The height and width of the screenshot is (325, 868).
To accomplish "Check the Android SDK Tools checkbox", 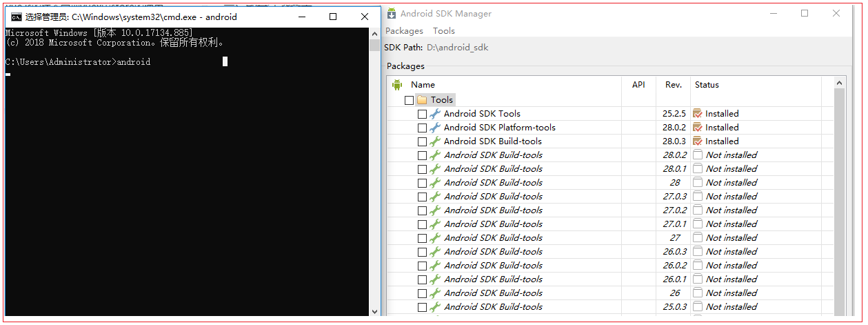I will pyautogui.click(x=422, y=114).
